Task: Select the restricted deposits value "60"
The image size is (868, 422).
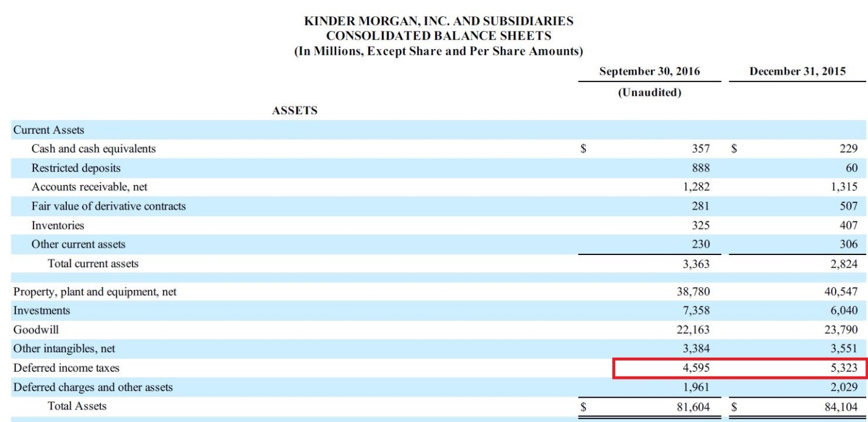Action: pos(852,168)
